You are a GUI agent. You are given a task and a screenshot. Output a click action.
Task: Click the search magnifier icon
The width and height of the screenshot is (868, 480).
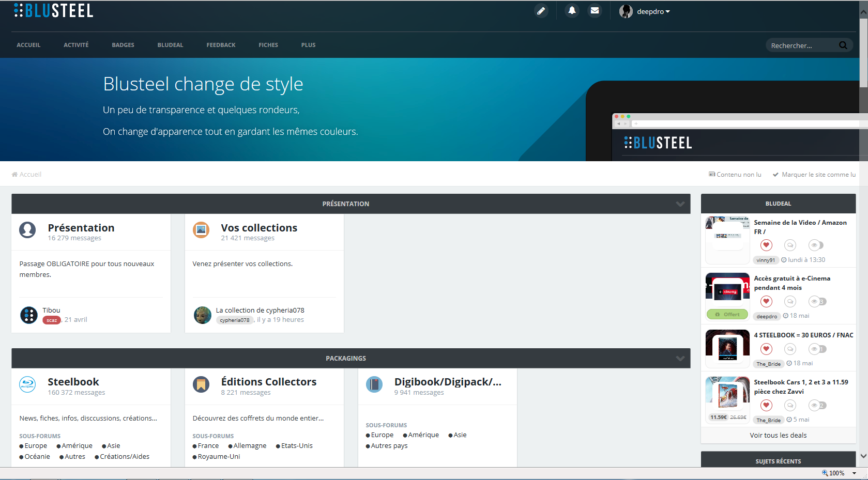(x=843, y=45)
